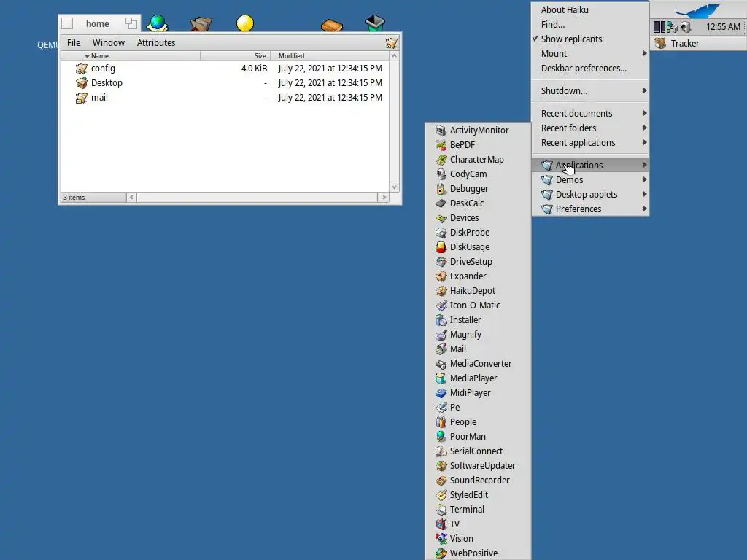Expand Recent applications submenu
This screenshot has height=560, width=747.
pos(589,143)
